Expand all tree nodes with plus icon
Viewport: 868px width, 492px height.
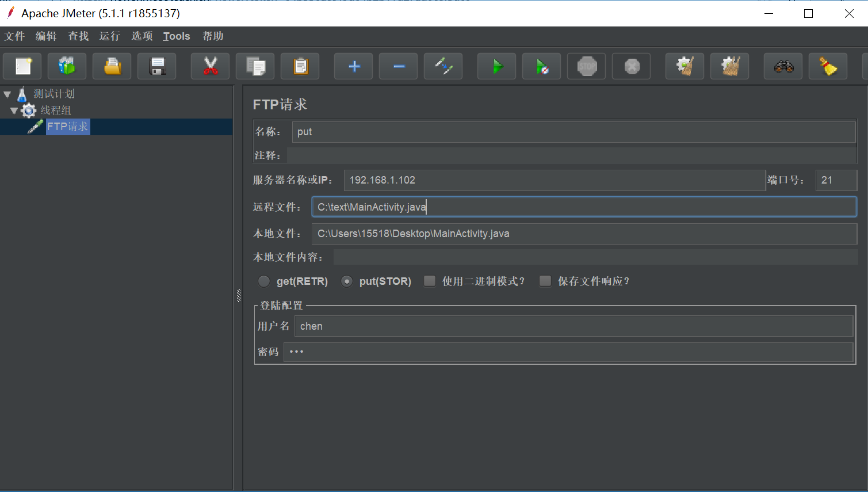354,67
